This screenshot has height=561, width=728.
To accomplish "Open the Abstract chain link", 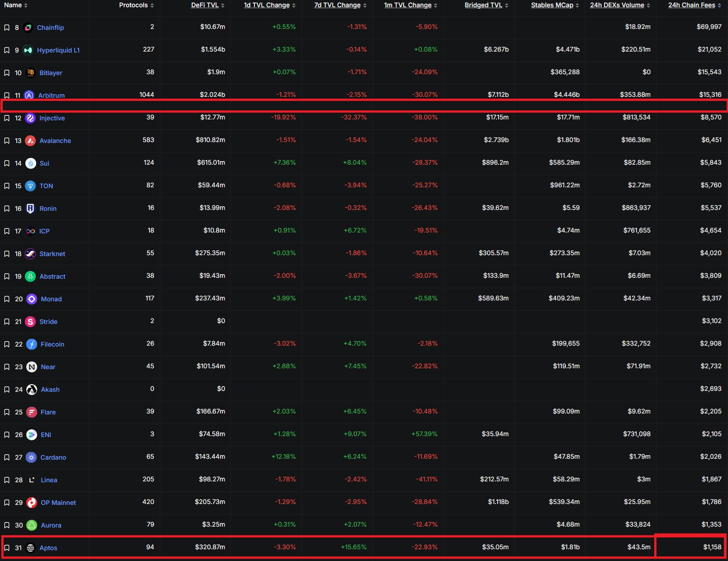I will tap(53, 276).
